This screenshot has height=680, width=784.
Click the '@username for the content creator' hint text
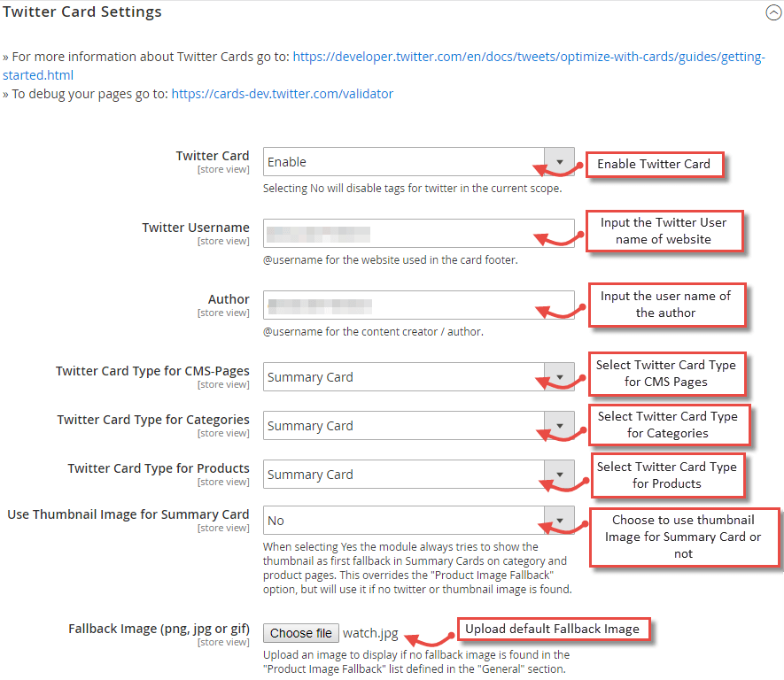(373, 332)
